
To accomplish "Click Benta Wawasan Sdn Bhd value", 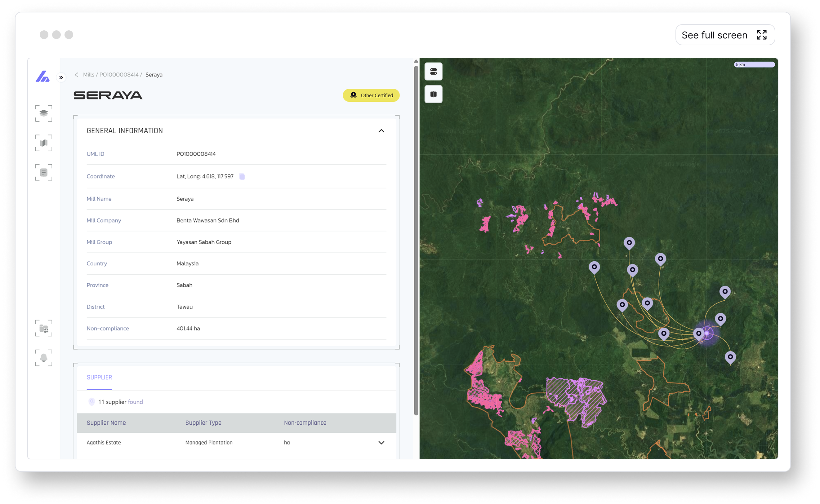I will (x=208, y=220).
